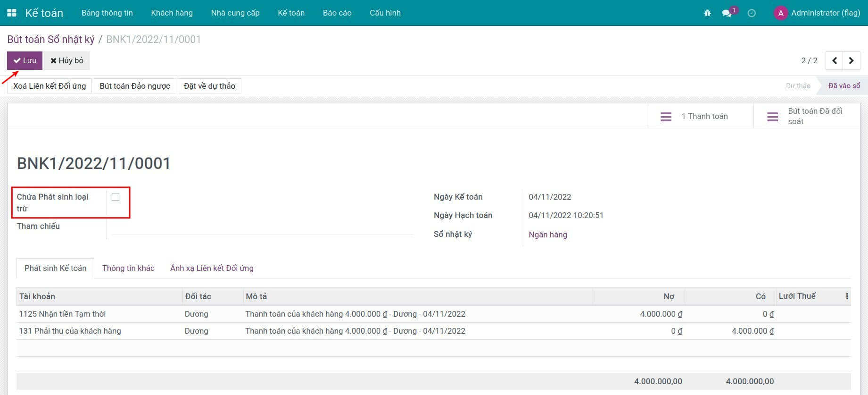This screenshot has width=868, height=395.
Task: Open the Báo cáo menu
Action: (x=337, y=13)
